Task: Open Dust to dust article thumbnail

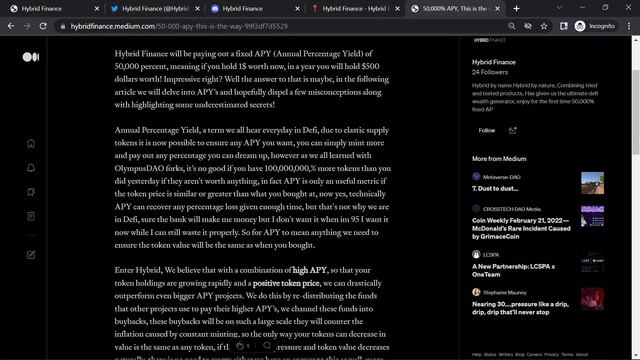Action: click(x=592, y=183)
